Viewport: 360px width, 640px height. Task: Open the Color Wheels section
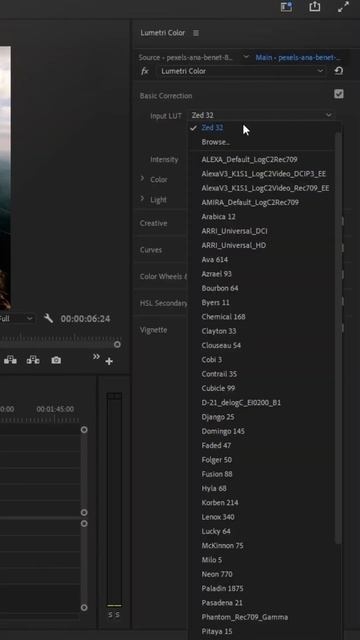163,276
